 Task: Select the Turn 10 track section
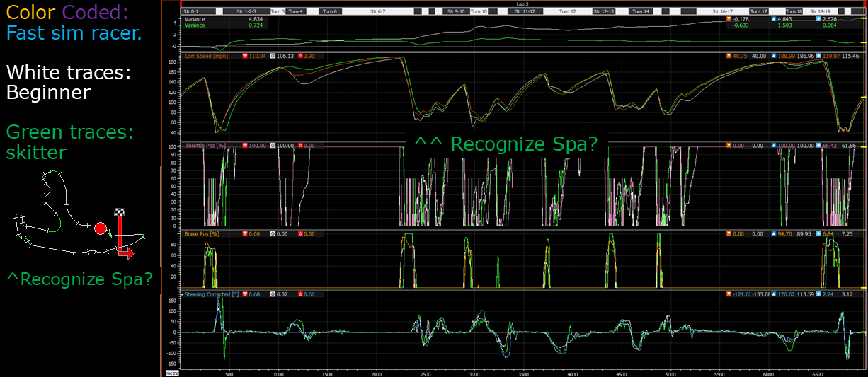pos(479,12)
